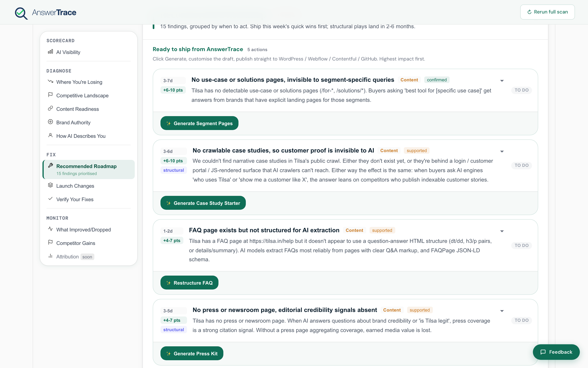Image resolution: width=588 pixels, height=368 pixels.
Task: Open Competitor Gains monitor
Action: (x=88, y=243)
